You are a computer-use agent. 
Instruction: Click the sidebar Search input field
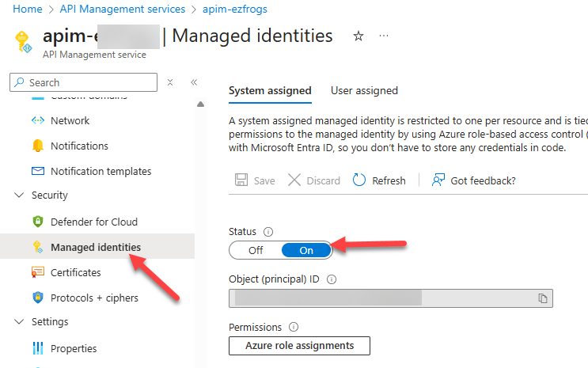(x=83, y=82)
